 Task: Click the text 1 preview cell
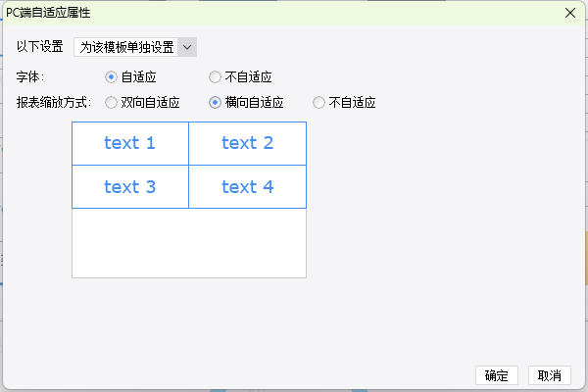coord(130,143)
